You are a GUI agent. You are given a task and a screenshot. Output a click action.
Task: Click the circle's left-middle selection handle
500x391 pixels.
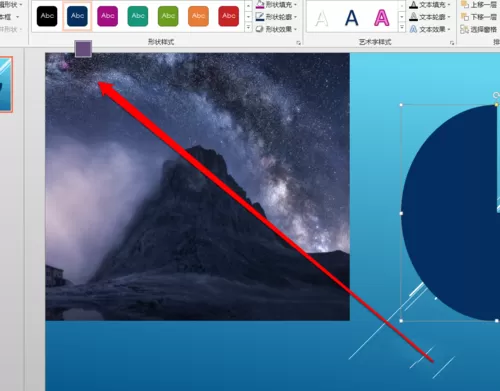click(x=401, y=213)
